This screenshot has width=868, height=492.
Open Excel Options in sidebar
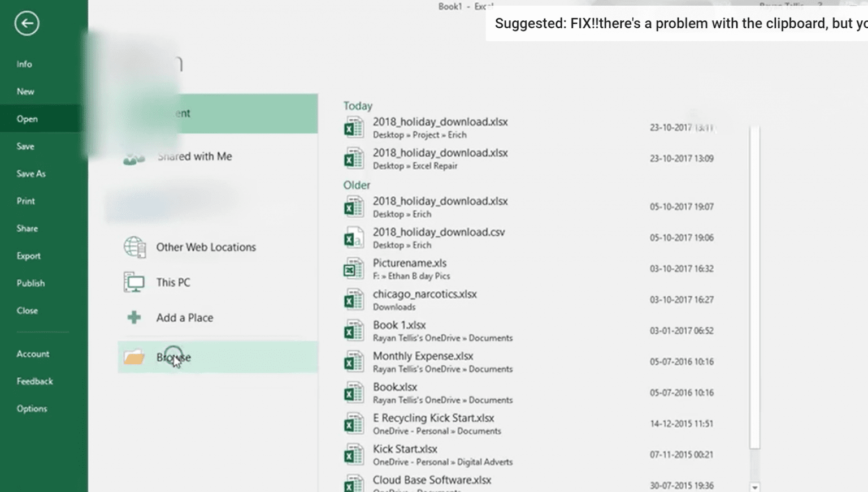[32, 409]
